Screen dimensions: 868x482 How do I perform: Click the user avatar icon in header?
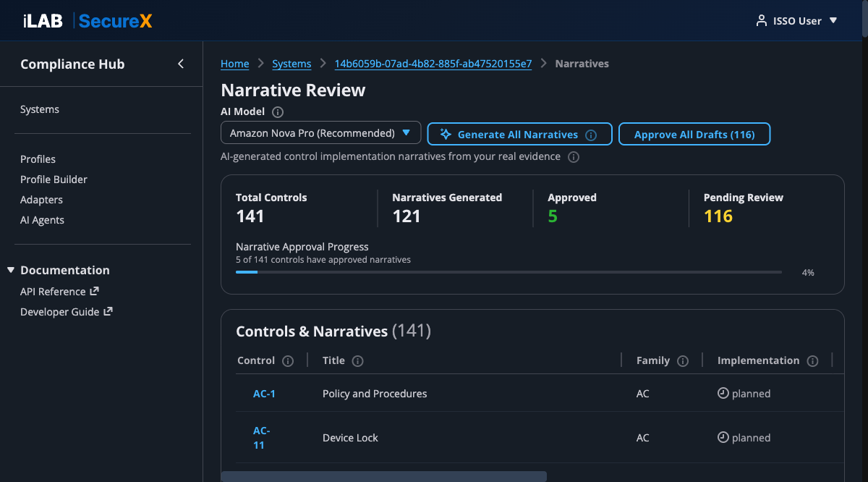[x=761, y=21]
